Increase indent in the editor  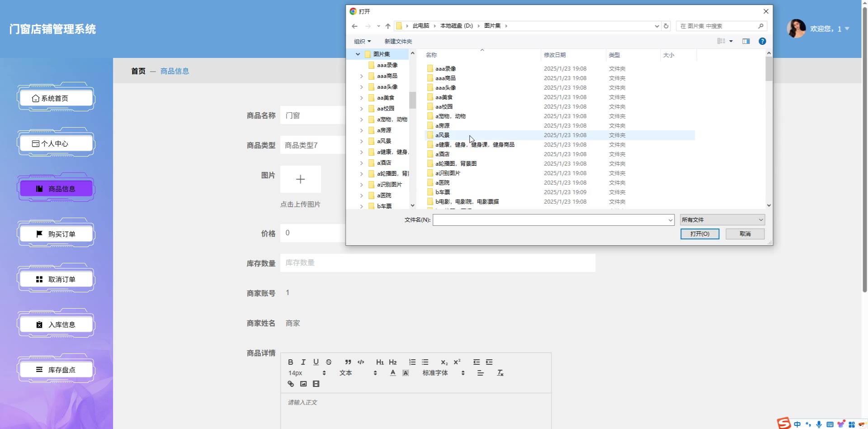pos(489,362)
